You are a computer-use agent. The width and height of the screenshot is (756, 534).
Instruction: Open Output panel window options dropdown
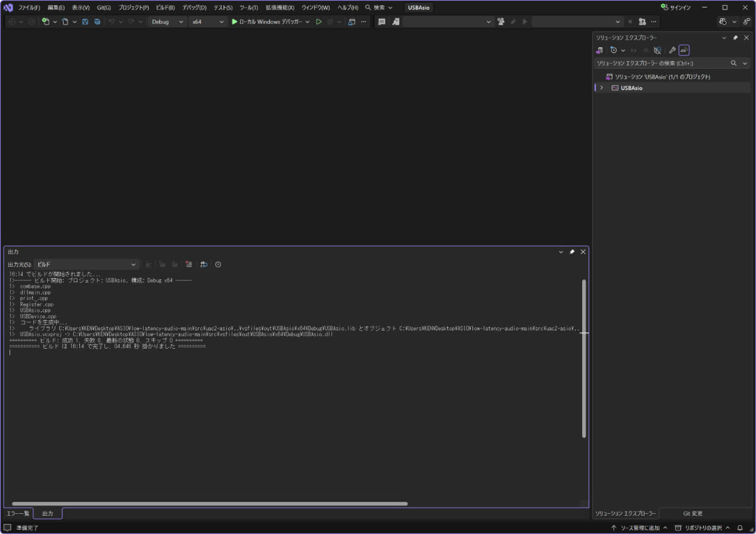point(561,252)
